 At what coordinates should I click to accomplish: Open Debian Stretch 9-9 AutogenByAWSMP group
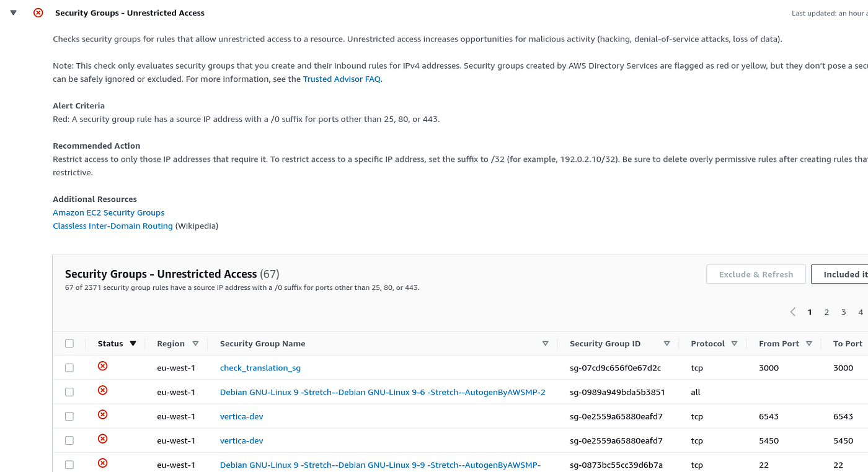click(x=381, y=465)
